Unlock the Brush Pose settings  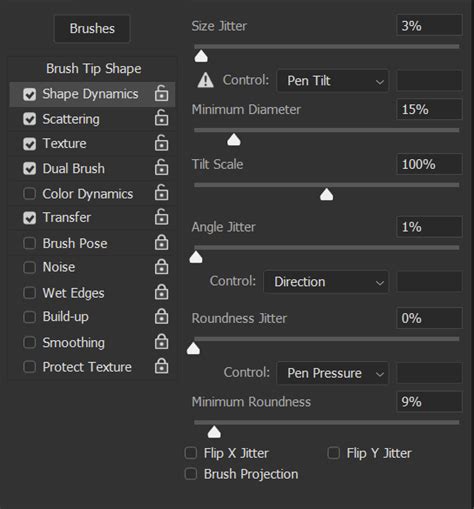(161, 242)
